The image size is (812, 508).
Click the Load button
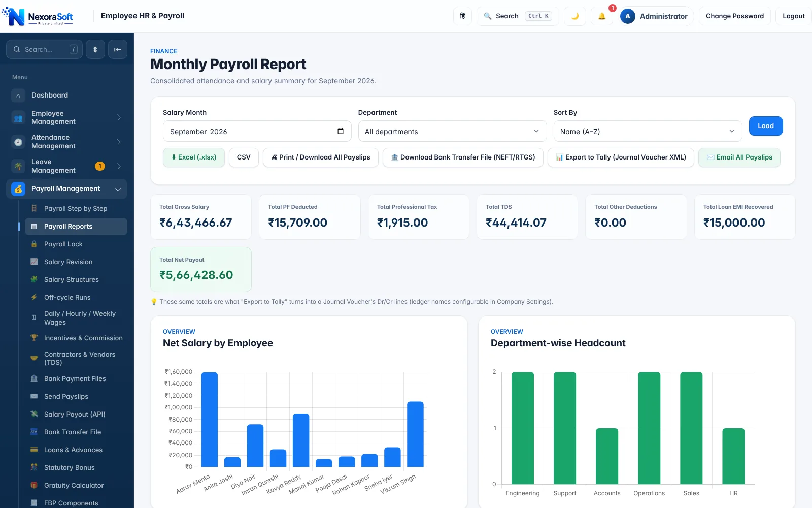[x=766, y=126]
